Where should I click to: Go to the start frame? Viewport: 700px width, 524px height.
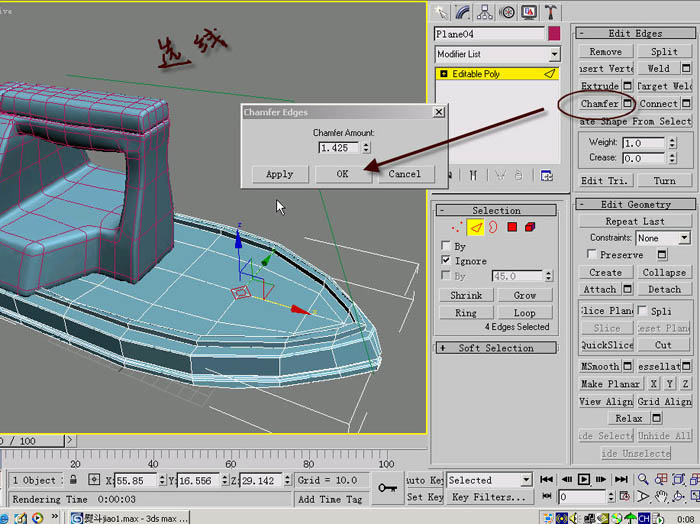[x=546, y=479]
